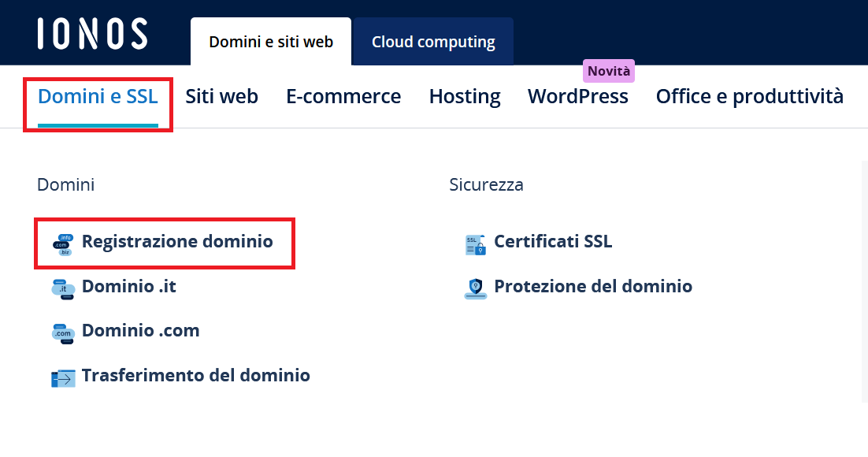868x457 pixels.
Task: Click the Protezione del dominio shield icon
Action: point(476,289)
